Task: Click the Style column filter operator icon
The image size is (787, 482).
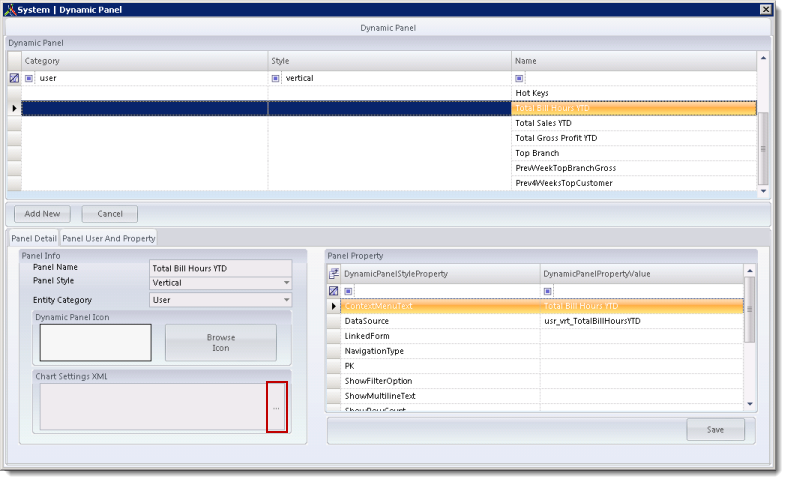Action: (x=275, y=78)
